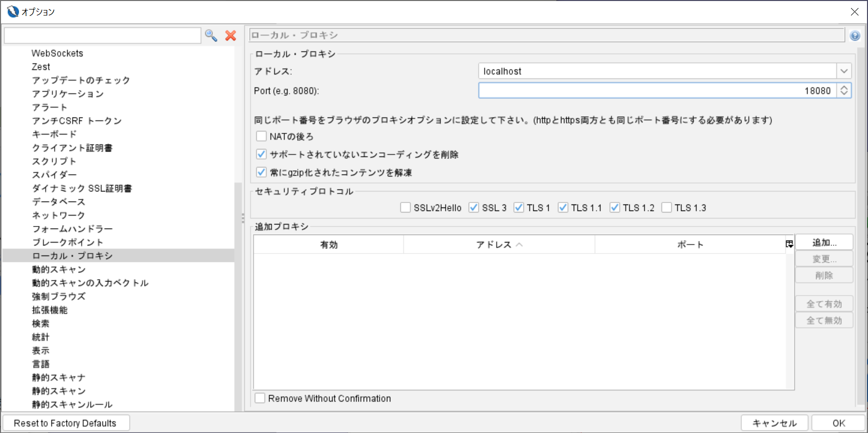Viewport: 868px width, 433px height.
Task: Close the options dialog window
Action: [854, 11]
